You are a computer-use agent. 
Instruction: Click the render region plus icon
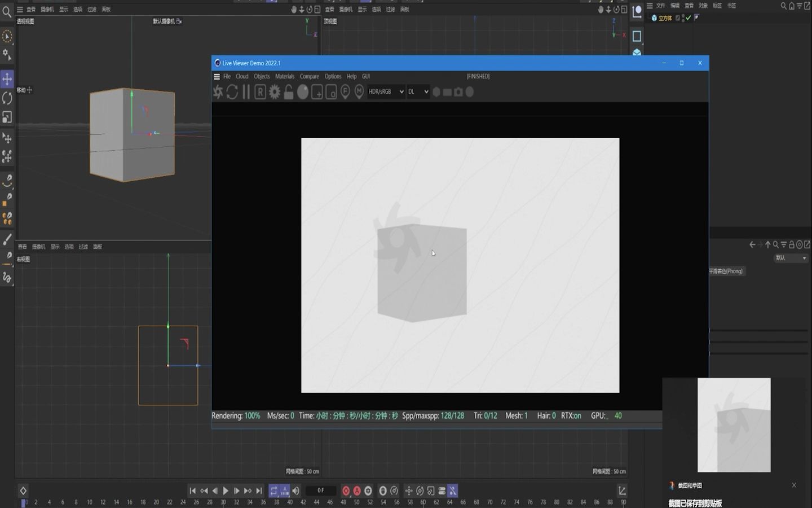coord(317,92)
